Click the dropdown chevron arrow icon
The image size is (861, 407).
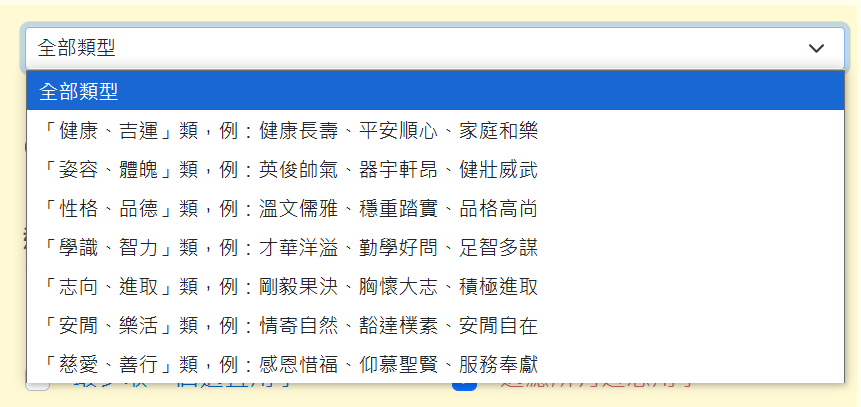[x=816, y=48]
